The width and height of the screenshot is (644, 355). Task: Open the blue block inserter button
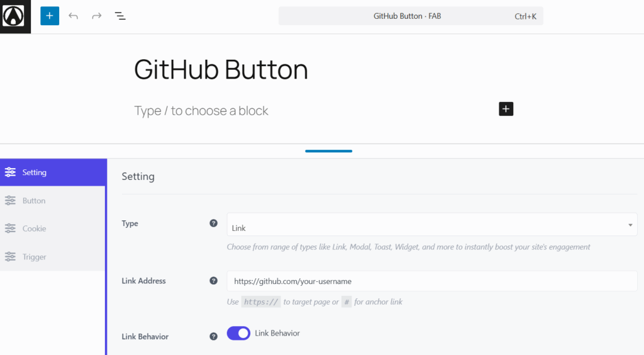(50, 16)
